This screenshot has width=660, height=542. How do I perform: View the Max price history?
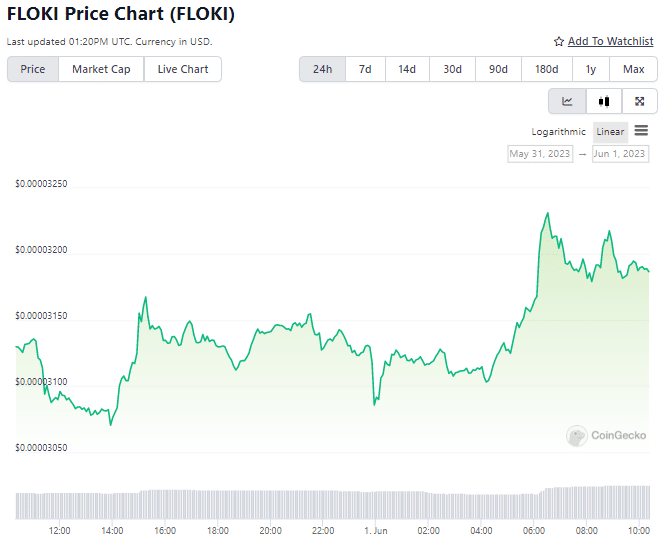pos(633,69)
